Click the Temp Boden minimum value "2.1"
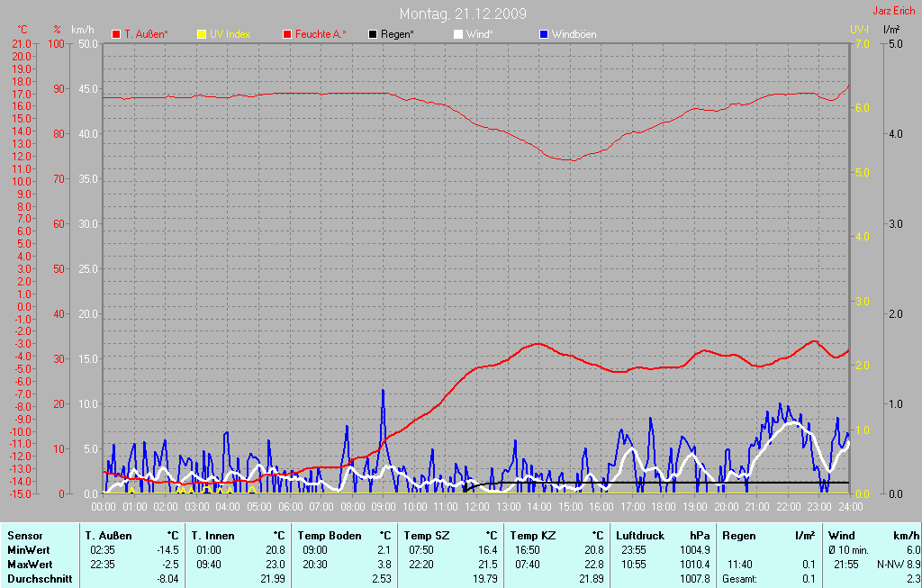This screenshot has height=588, width=922. pos(384,550)
